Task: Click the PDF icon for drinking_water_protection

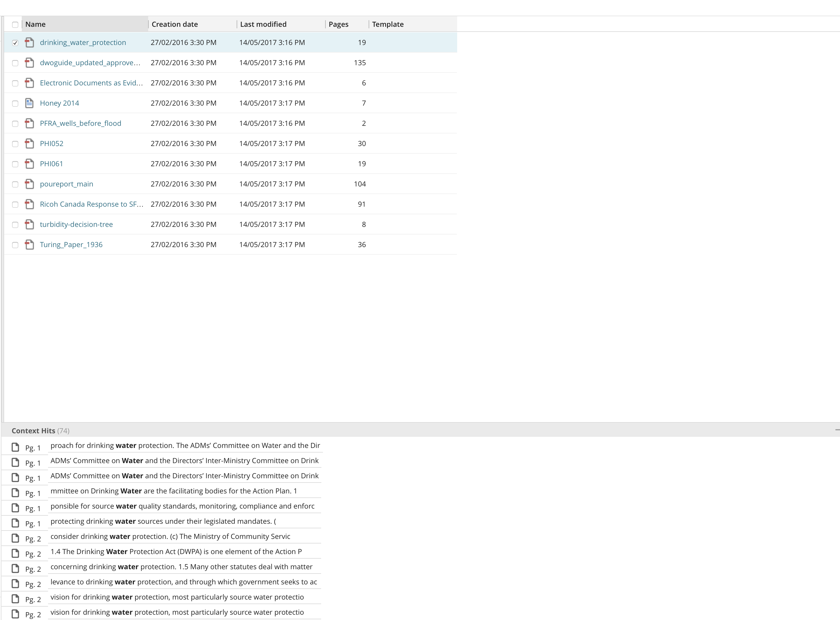Action: pos(29,42)
